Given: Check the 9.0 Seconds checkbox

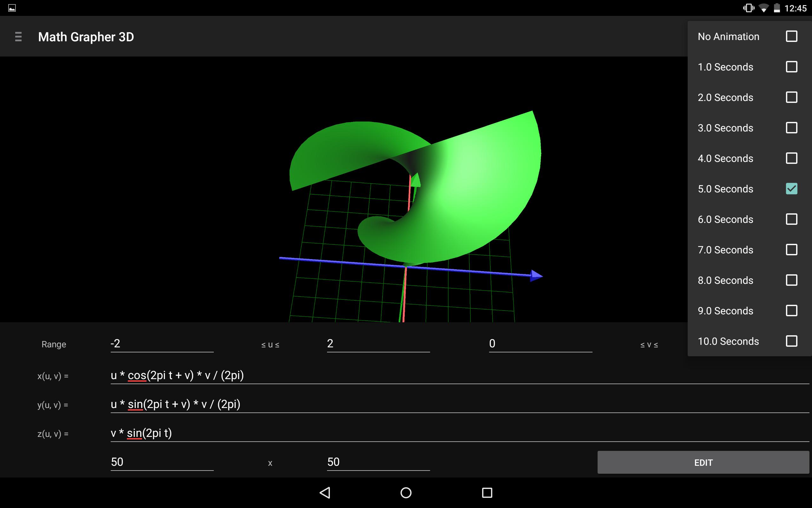Looking at the screenshot, I should pyautogui.click(x=791, y=311).
